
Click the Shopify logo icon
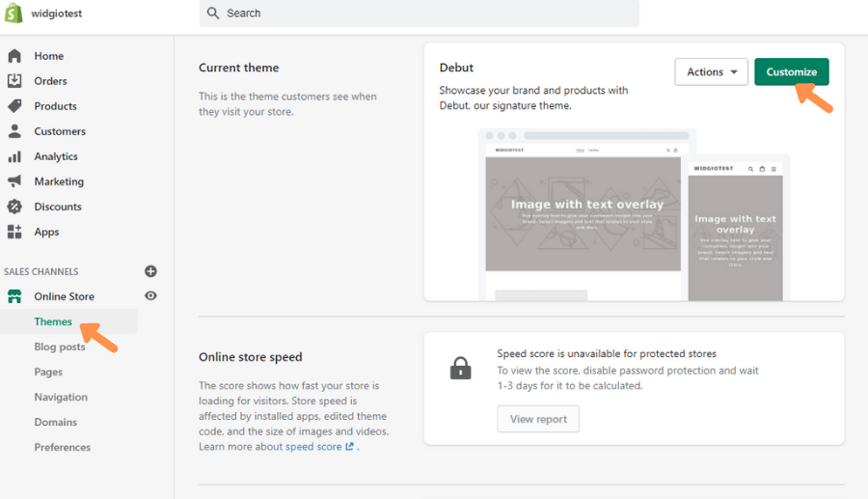pyautogui.click(x=14, y=13)
